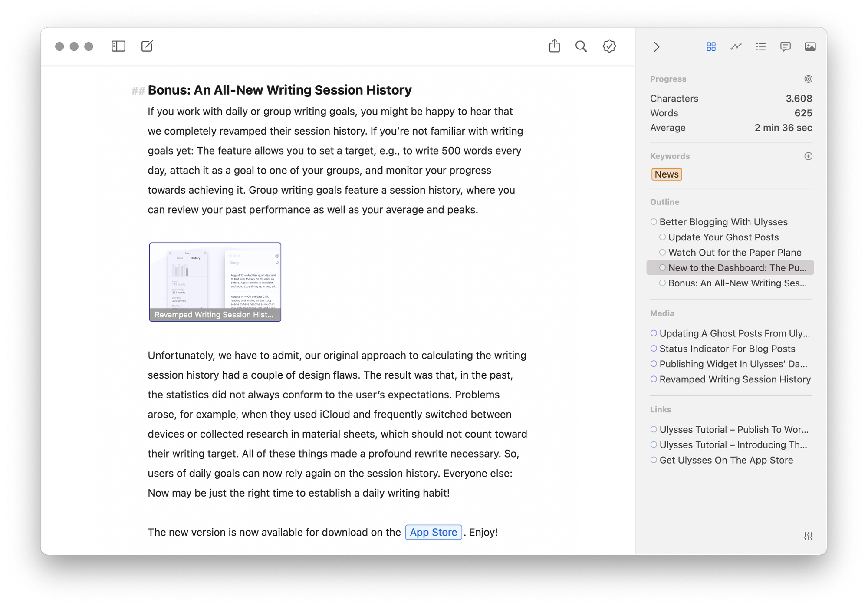Switch to the Progress graph tab

[736, 46]
